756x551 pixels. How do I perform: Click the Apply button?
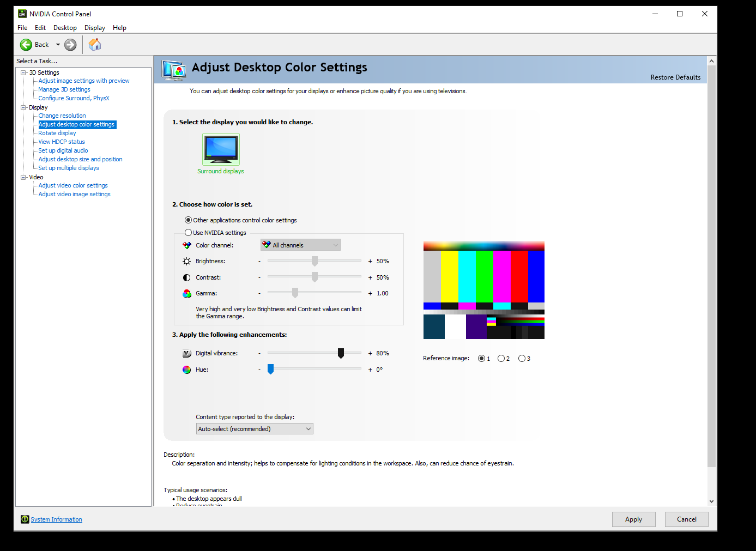click(x=633, y=519)
